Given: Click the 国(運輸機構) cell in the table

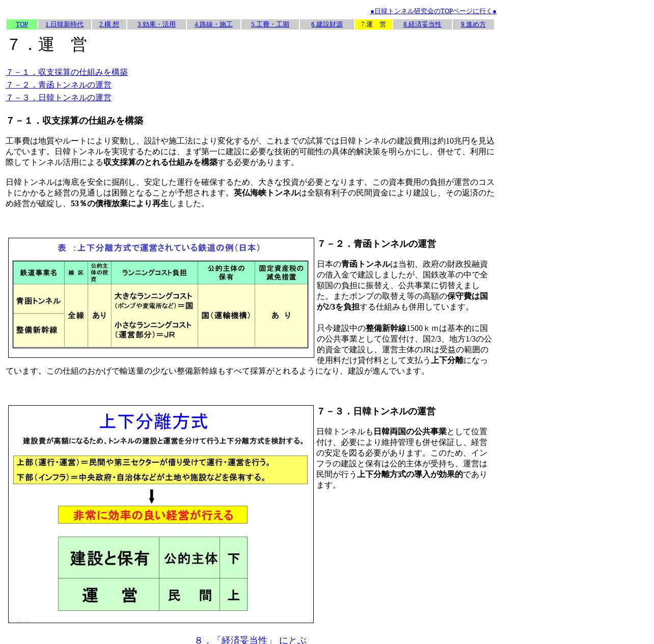Looking at the screenshot, I should coord(226,316).
